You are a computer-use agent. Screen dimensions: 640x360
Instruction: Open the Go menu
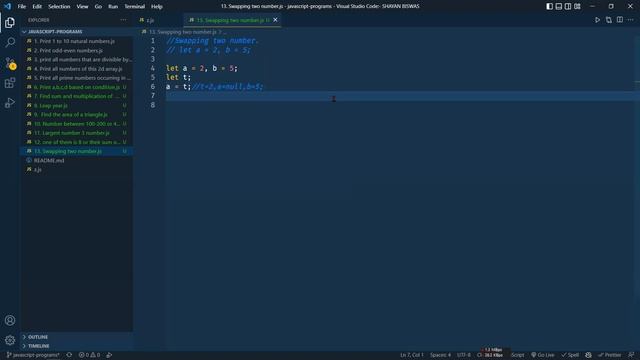pos(98,6)
